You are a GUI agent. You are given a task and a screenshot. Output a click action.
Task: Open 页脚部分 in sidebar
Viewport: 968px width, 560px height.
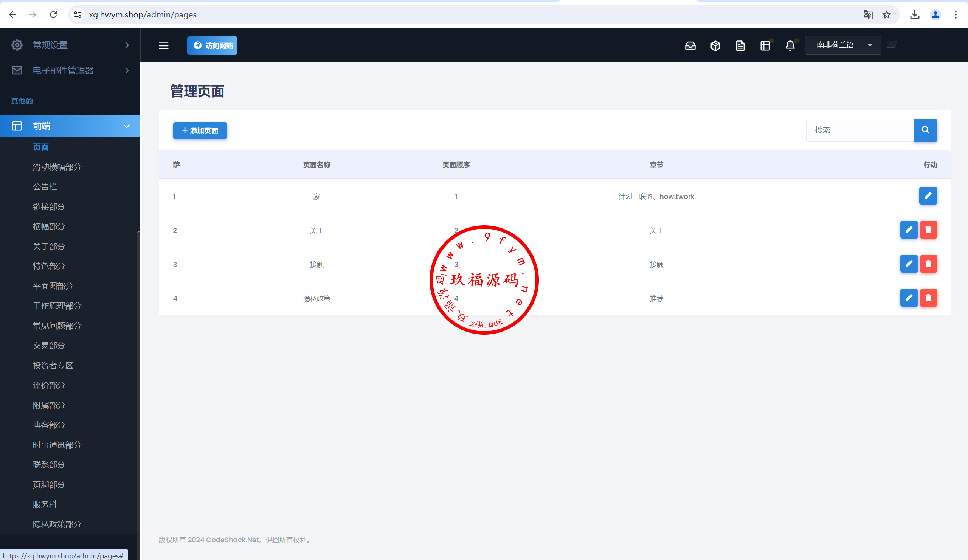coord(49,485)
